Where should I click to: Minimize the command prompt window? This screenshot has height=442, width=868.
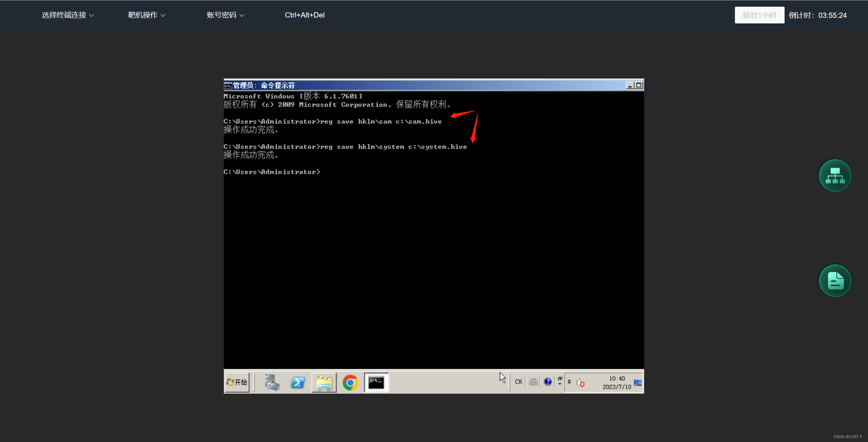[630, 85]
